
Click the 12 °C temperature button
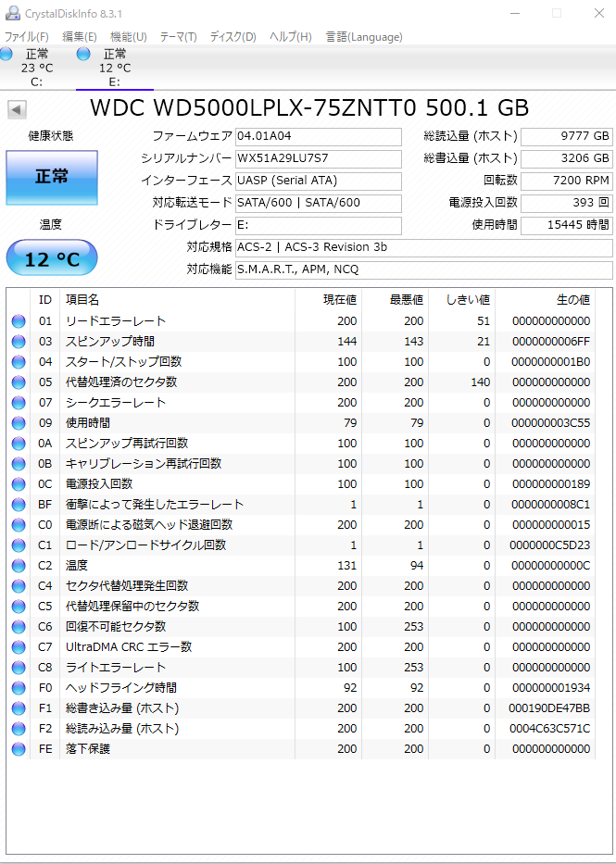coord(52,257)
